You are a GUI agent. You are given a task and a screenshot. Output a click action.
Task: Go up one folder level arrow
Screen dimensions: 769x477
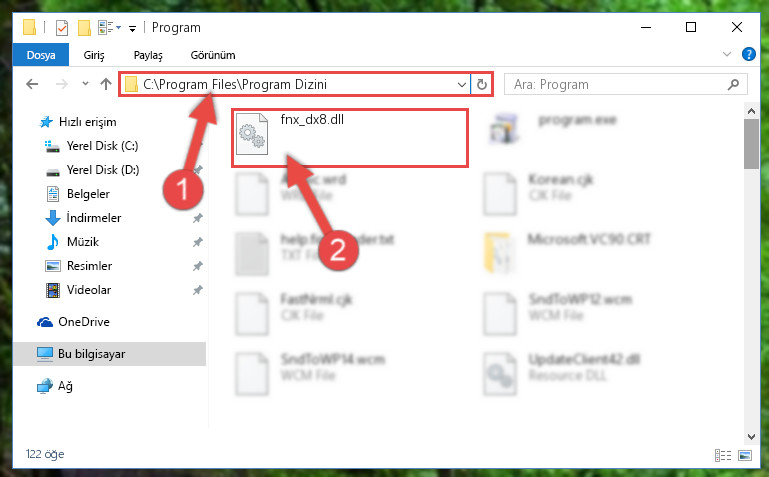click(106, 84)
